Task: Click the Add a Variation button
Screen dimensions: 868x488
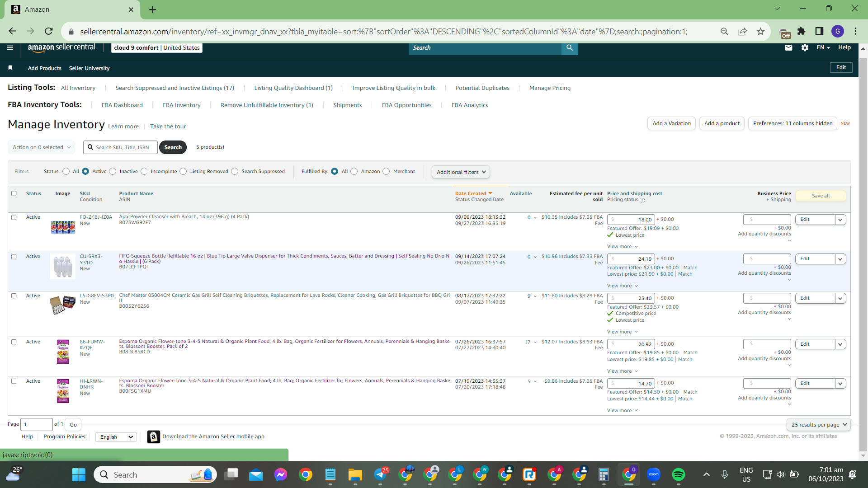Action: point(671,123)
